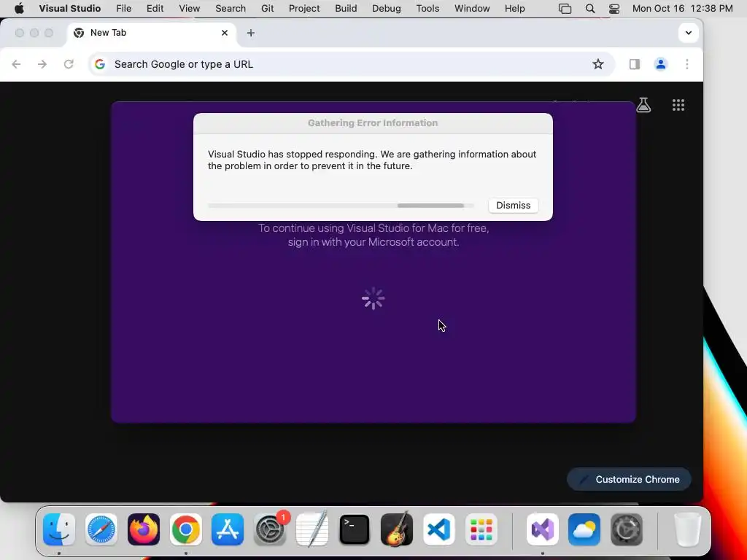Bookmark this tab with star icon

[598, 64]
